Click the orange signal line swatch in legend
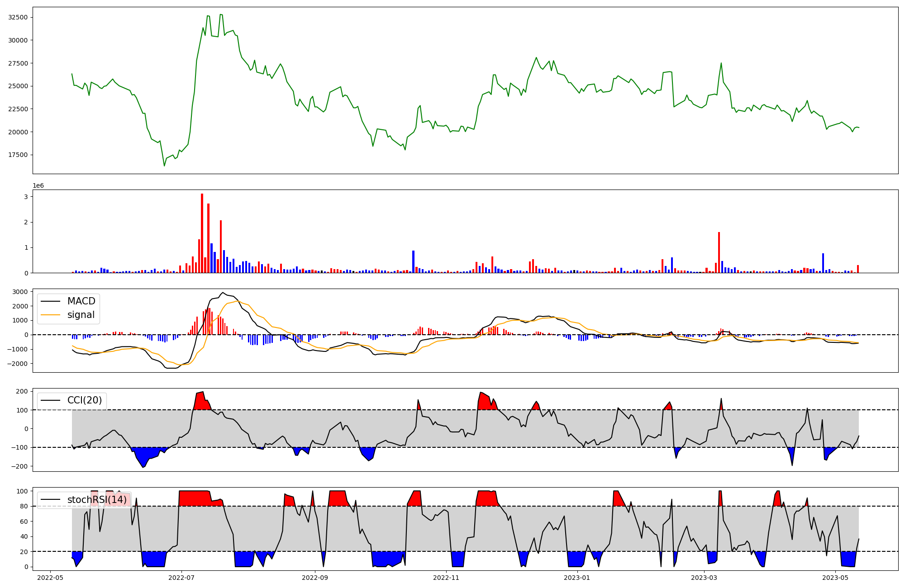The width and height of the screenshot is (905, 588). (51, 315)
